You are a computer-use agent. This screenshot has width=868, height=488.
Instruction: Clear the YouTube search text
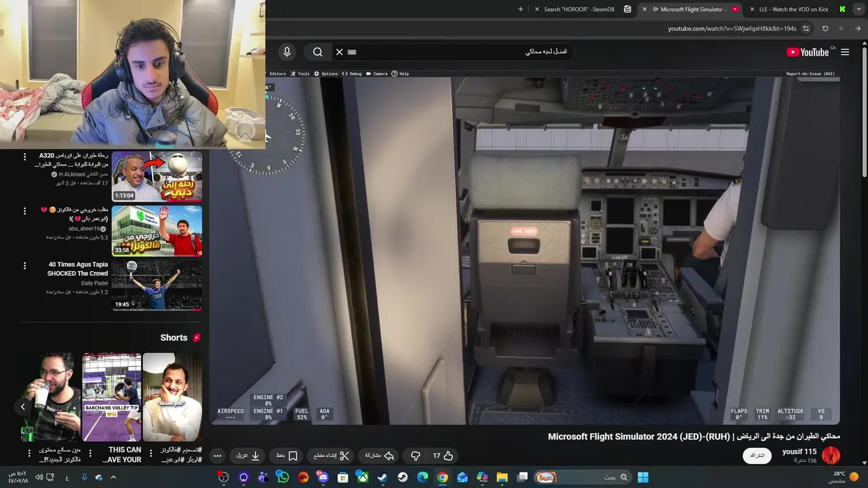click(x=340, y=52)
